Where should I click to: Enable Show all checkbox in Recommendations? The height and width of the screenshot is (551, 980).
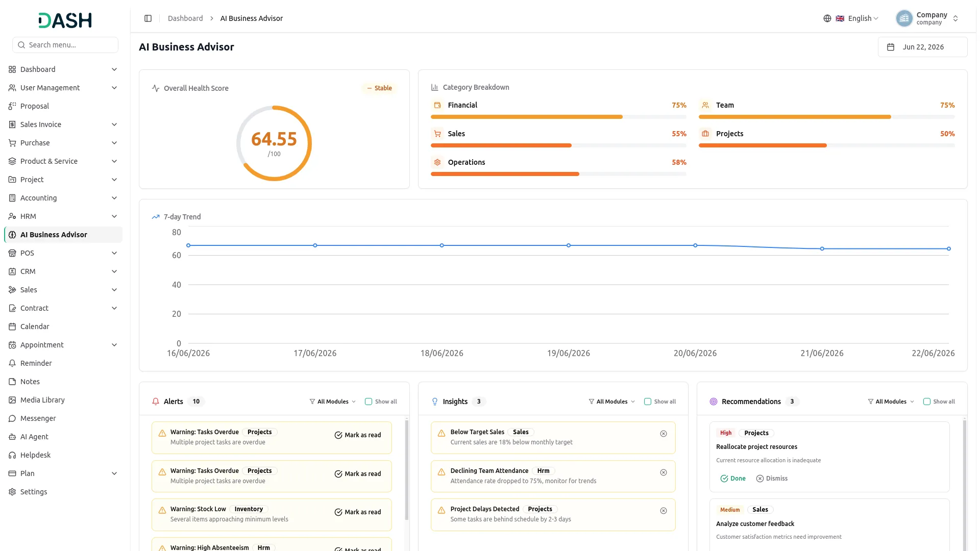(927, 402)
